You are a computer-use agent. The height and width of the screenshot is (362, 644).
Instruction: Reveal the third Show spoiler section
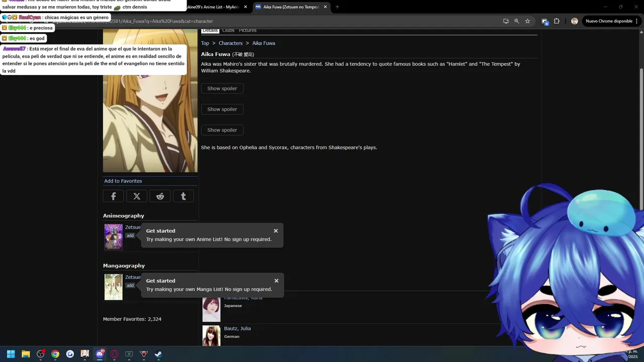(222, 130)
